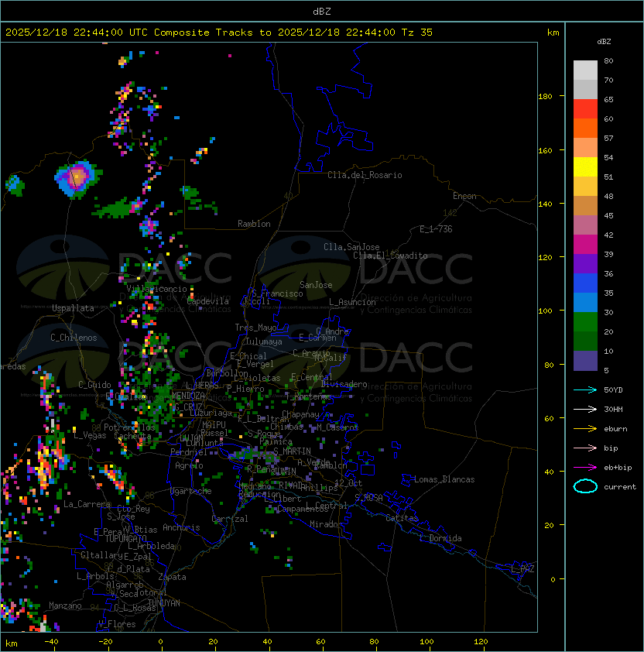Image resolution: width=644 pixels, height=652 pixels.
Task: Click the Manzano map label
Action: pos(65,606)
